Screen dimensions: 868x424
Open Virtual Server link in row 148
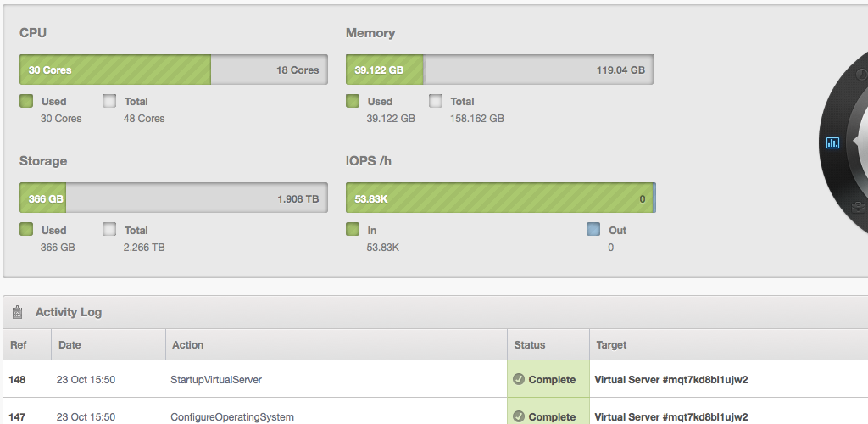pos(671,380)
